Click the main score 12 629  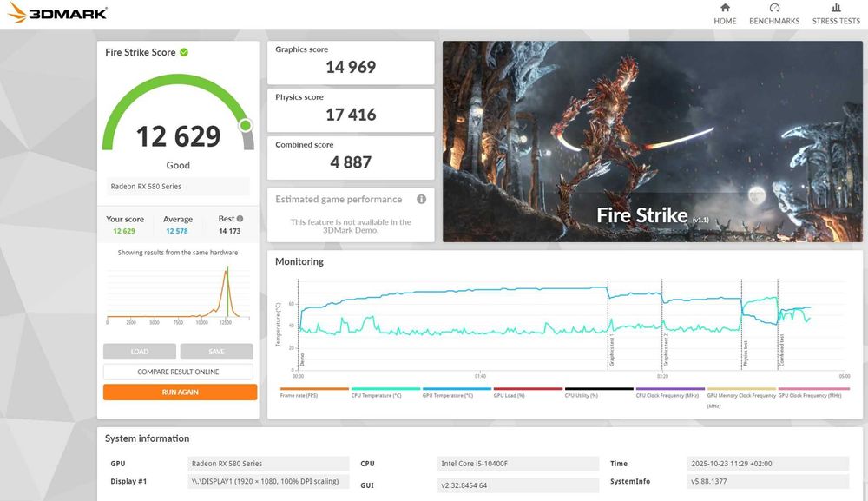pos(178,136)
